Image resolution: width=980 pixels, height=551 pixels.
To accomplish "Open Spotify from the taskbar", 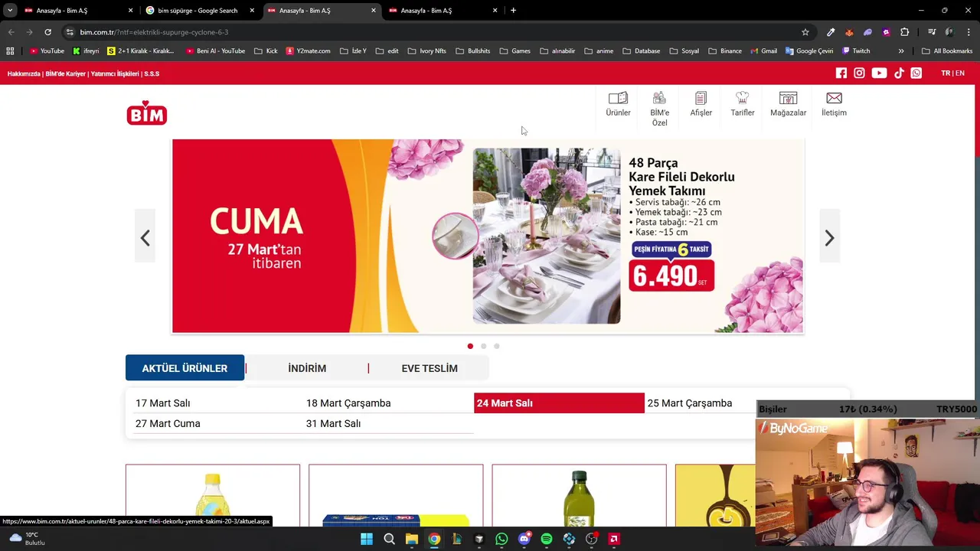I will 547,539.
